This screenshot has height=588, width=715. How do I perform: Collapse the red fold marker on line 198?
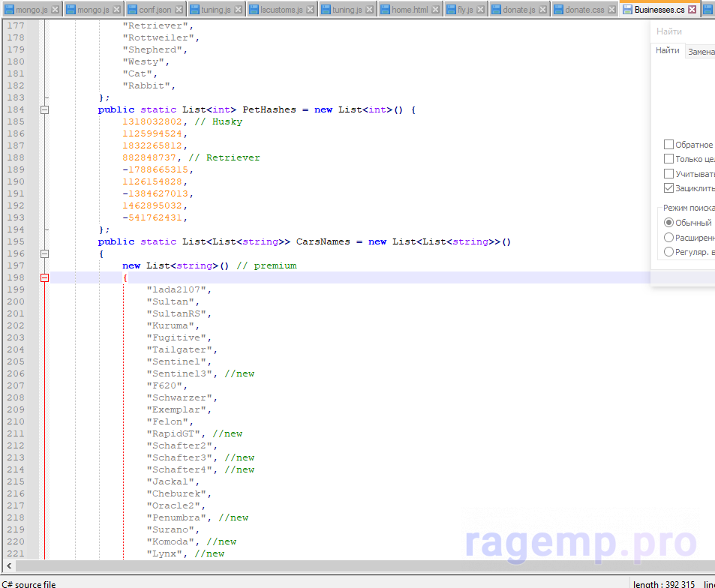(x=45, y=277)
